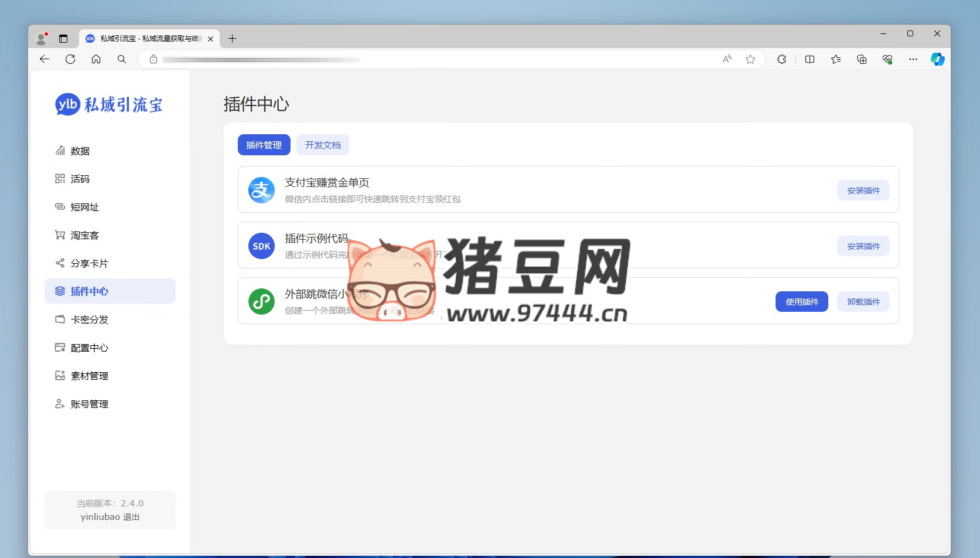Click 卸载插件 for 外部跳微信小程序
The image size is (980, 558).
click(x=863, y=302)
